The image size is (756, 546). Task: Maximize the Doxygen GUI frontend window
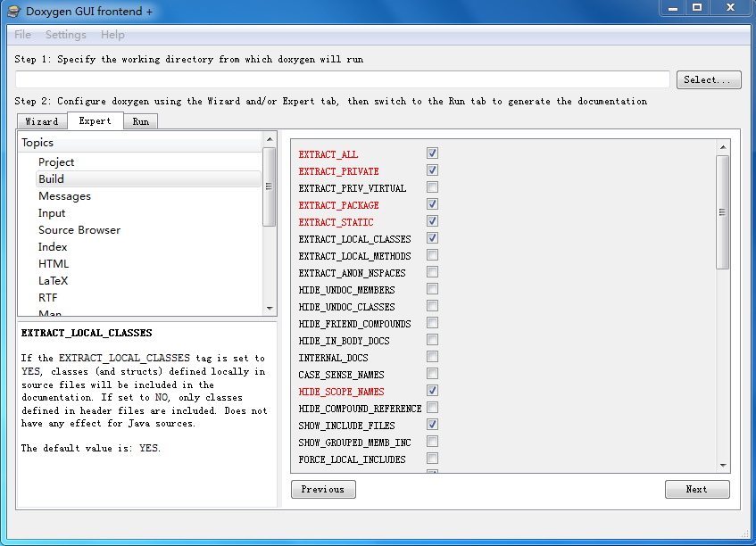pyautogui.click(x=697, y=8)
